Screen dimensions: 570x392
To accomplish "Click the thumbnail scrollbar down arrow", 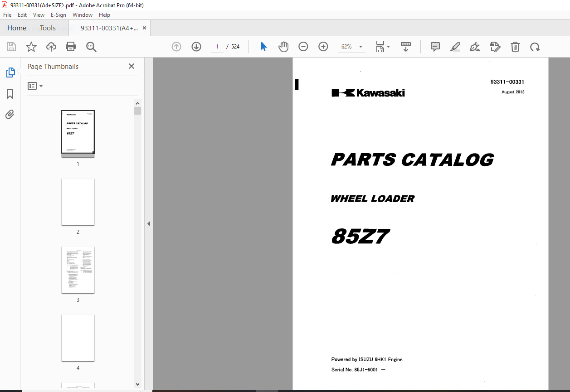I will 138,384.
